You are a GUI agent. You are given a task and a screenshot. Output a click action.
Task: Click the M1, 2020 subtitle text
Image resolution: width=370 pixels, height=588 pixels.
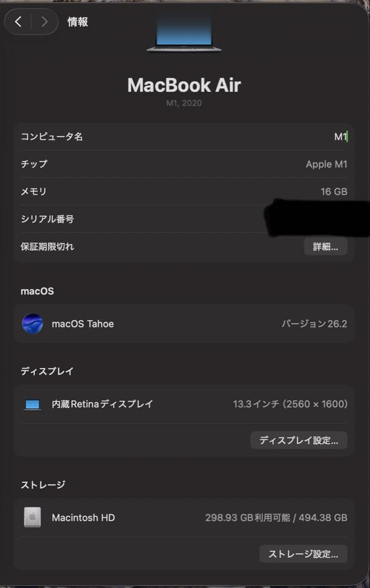point(184,103)
